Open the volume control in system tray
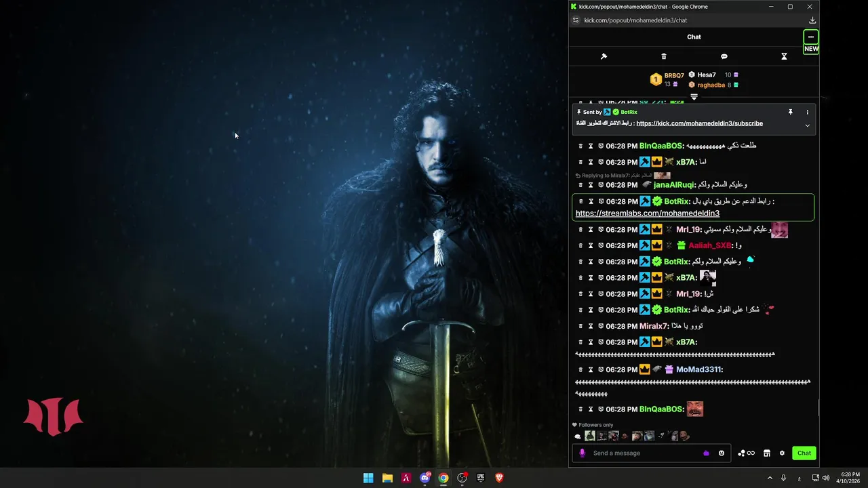This screenshot has height=488, width=868. coord(825,478)
